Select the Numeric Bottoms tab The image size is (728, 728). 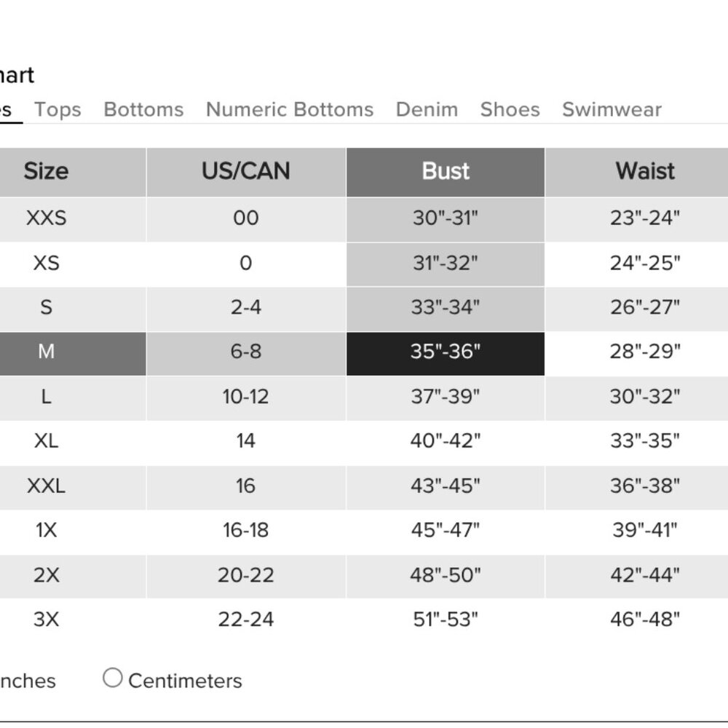coord(290,109)
